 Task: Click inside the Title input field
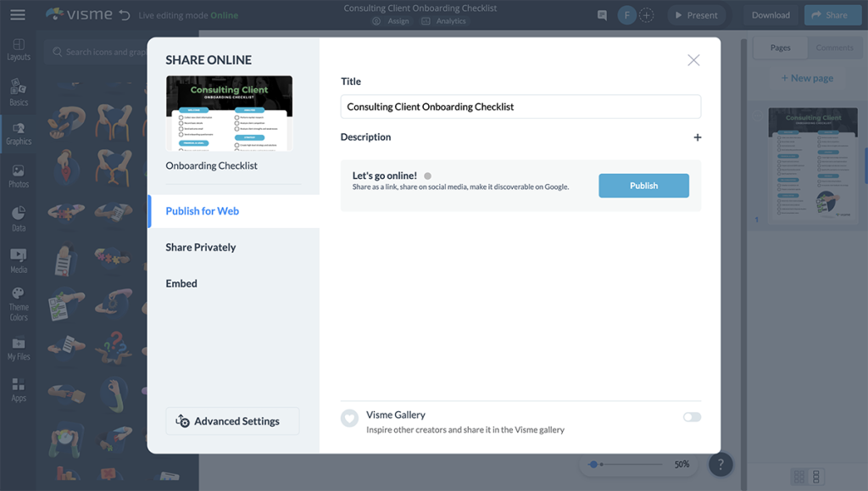(520, 106)
